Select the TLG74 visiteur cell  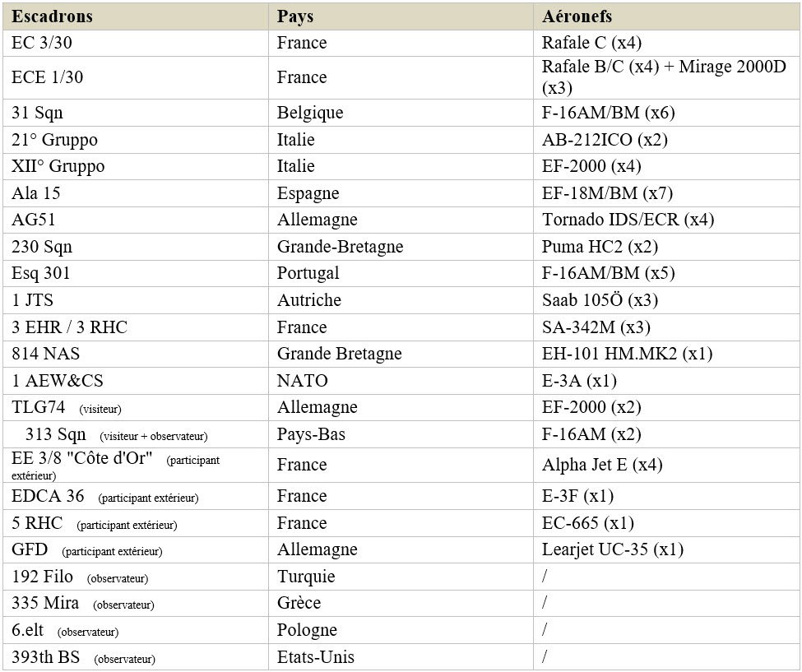tap(136, 407)
